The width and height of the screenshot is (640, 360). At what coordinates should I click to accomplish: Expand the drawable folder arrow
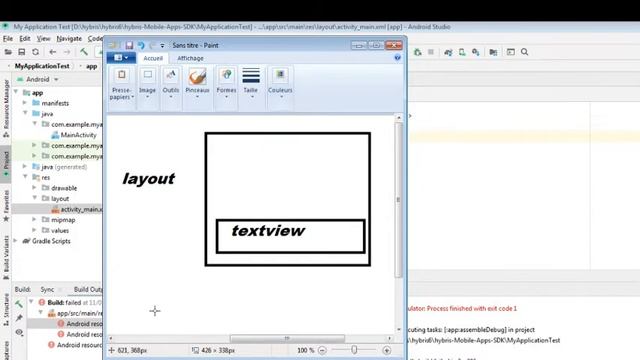[x=34, y=188]
